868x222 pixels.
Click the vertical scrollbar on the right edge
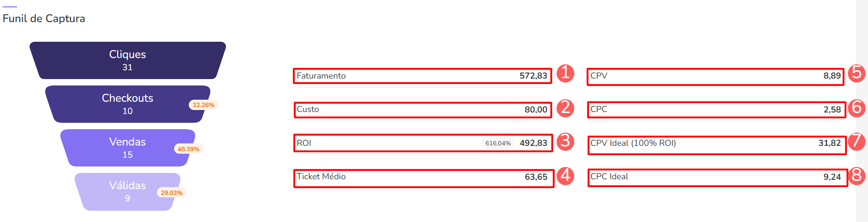click(862, 111)
